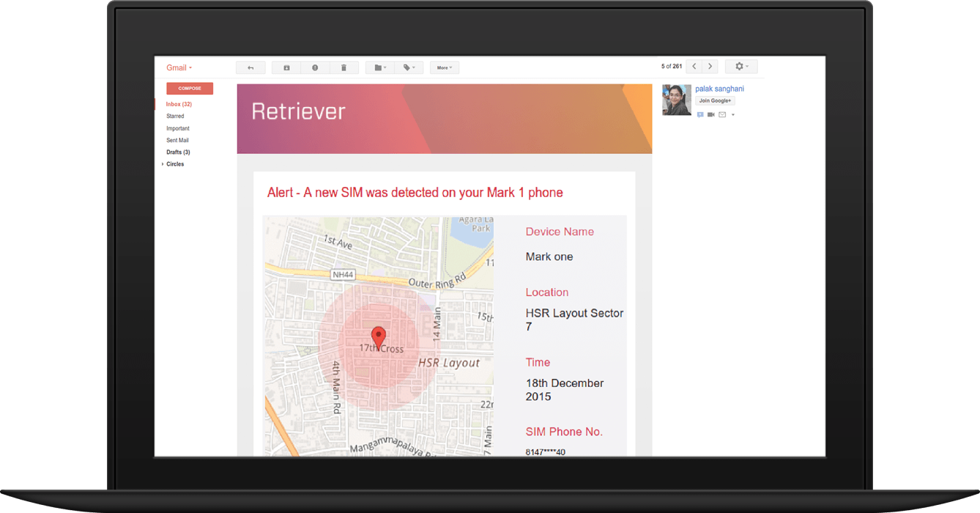Delete email with the trash icon
980x513 pixels.
point(344,67)
